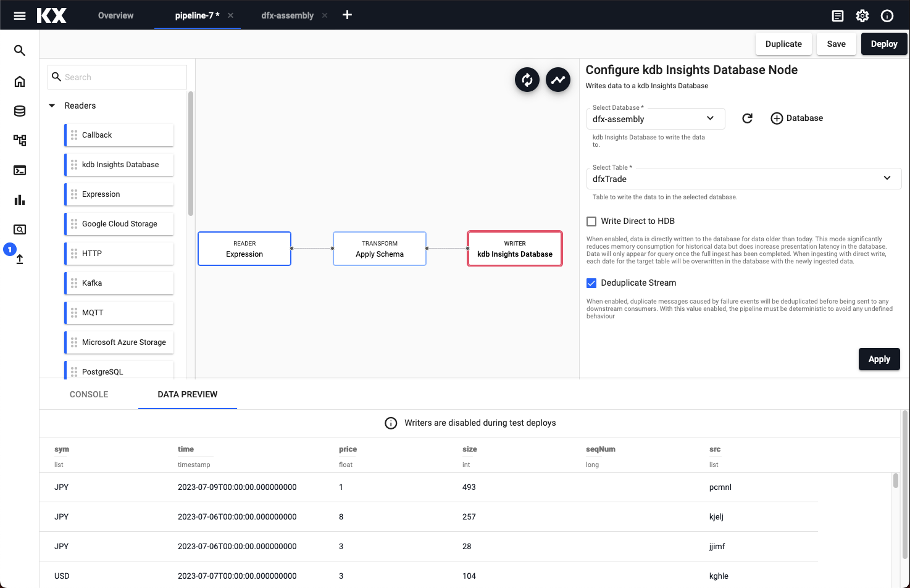Click the time column header
The image size is (910, 588).
[x=186, y=449]
